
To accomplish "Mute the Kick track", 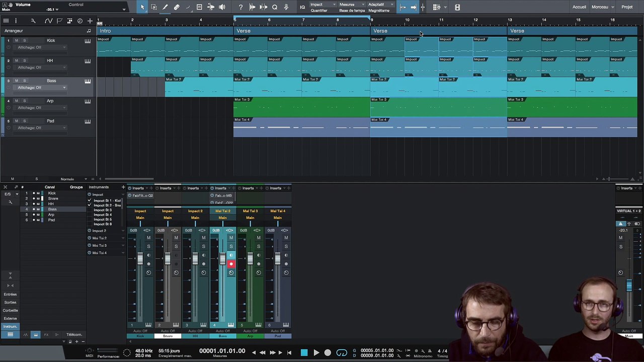I will 16,40.
